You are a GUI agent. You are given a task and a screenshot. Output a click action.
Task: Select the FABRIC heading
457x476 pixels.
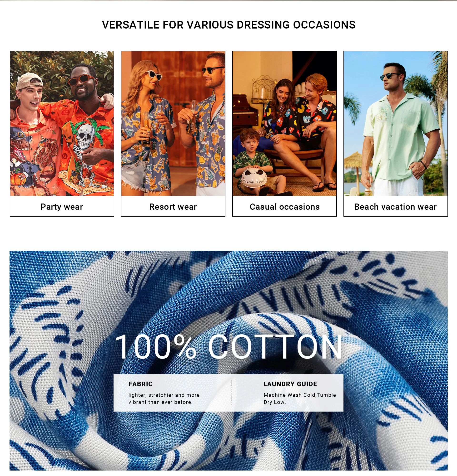pos(140,384)
